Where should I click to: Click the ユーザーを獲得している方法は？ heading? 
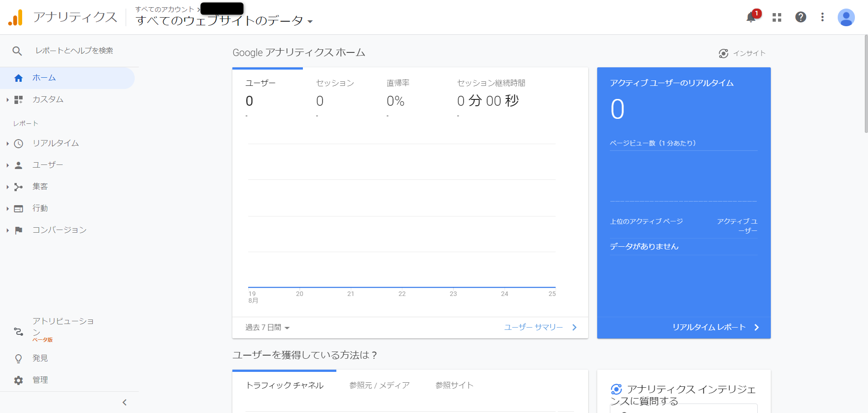pyautogui.click(x=305, y=356)
